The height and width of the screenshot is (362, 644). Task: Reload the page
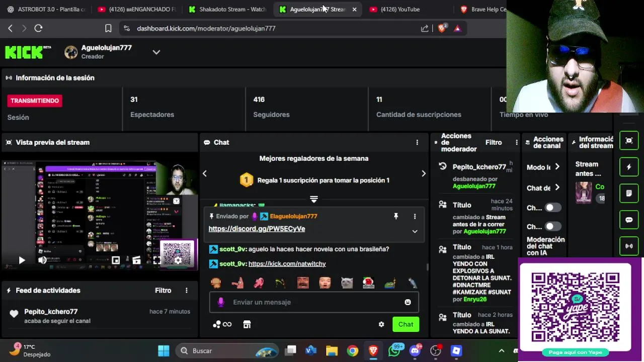[x=38, y=28]
